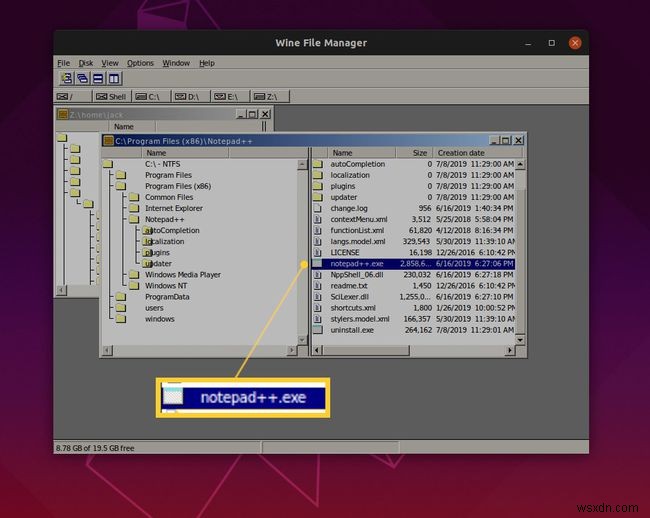Click file list vertical scrollbar up arrow
The height and width of the screenshot is (518, 650).
click(520, 164)
